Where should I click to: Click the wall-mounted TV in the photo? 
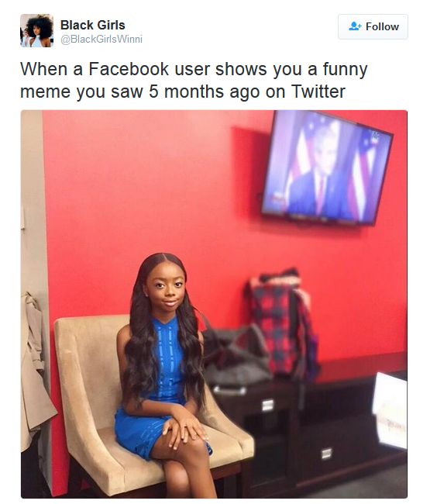click(327, 167)
